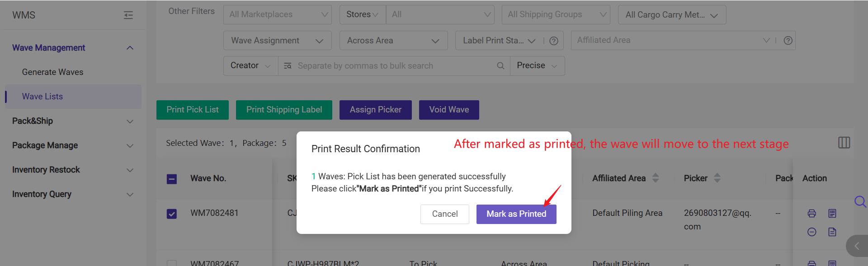This screenshot has height=266, width=868.
Task: Open the column settings icon above table
Action: click(844, 143)
